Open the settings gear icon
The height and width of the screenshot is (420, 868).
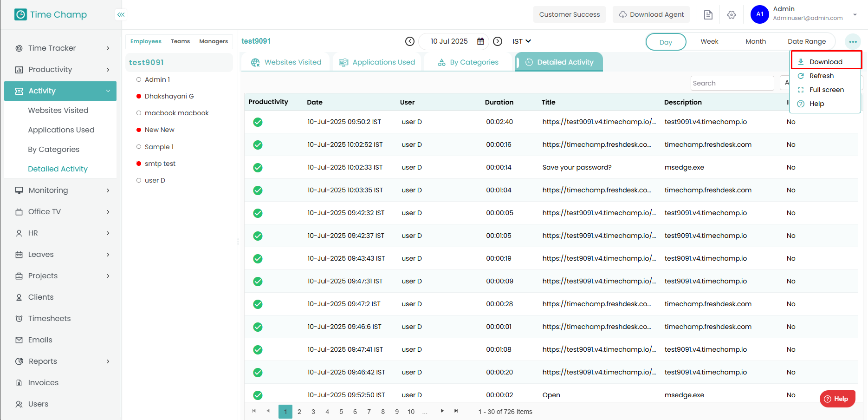(x=732, y=15)
